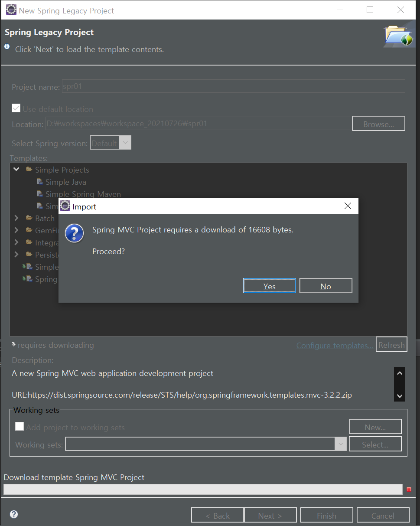Click the Back button
The height and width of the screenshot is (526, 420).
point(218,515)
